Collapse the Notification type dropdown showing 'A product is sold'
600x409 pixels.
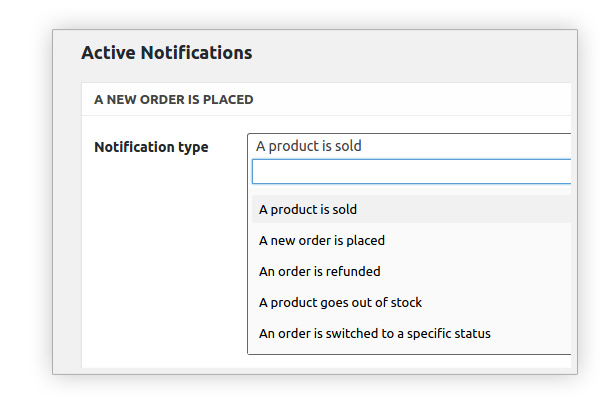point(409,146)
